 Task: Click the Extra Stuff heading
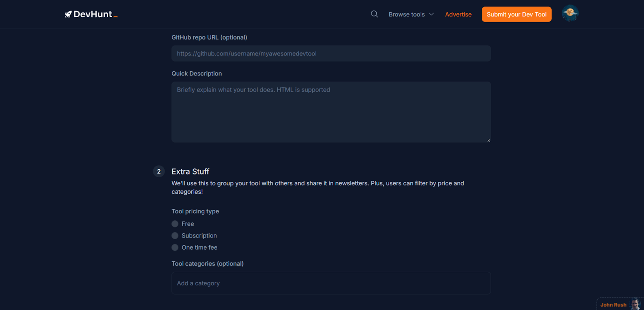point(190,172)
